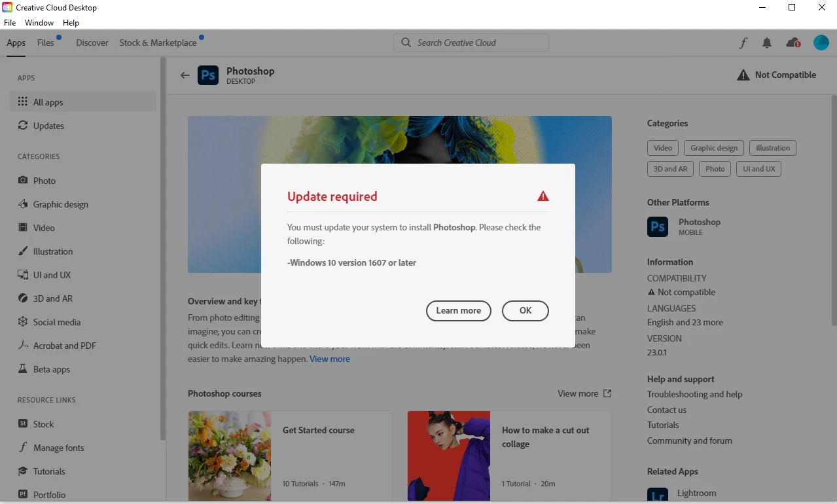Select the Photo category tag
The height and width of the screenshot is (504, 837).
[x=715, y=169]
